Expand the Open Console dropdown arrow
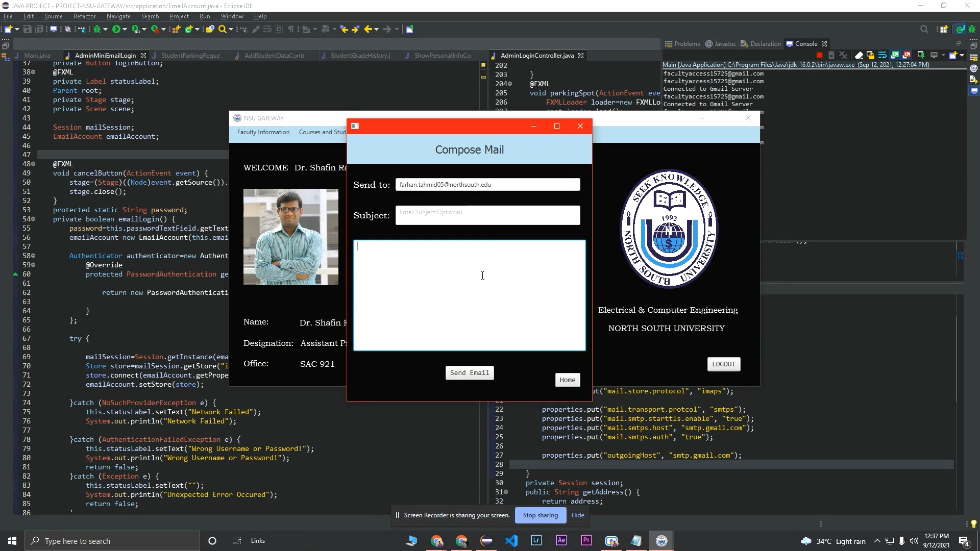 coord(962,55)
